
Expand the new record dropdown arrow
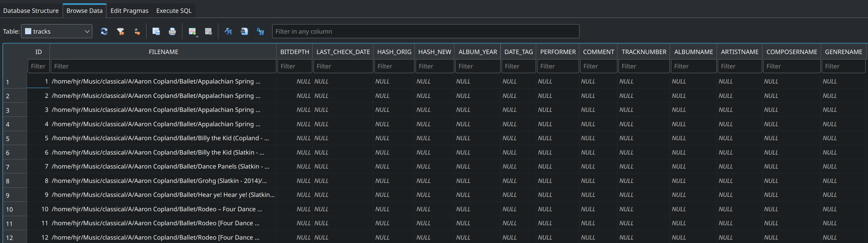[x=197, y=36]
